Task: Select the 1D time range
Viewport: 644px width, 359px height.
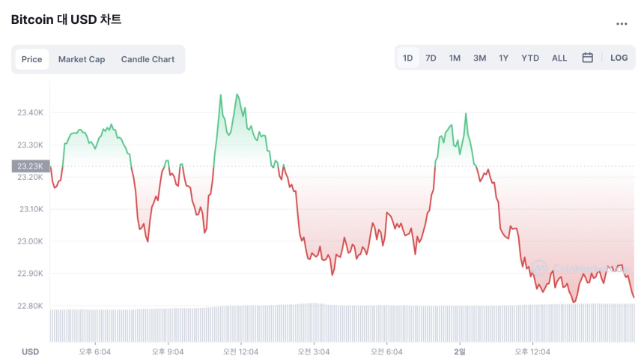Action: point(408,58)
